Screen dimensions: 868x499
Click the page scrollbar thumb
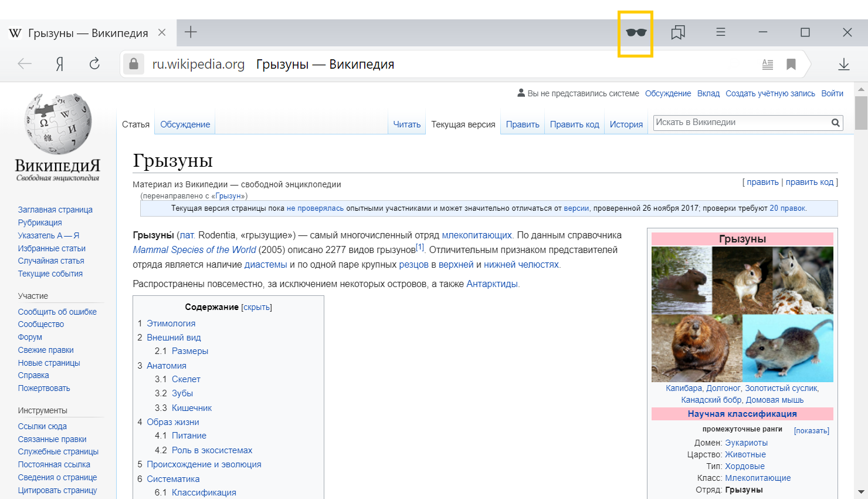(861, 113)
